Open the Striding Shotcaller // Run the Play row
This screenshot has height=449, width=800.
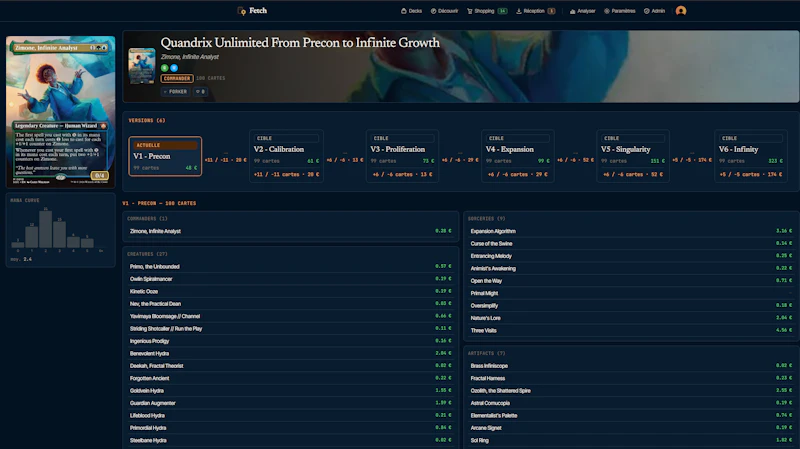(x=290, y=329)
